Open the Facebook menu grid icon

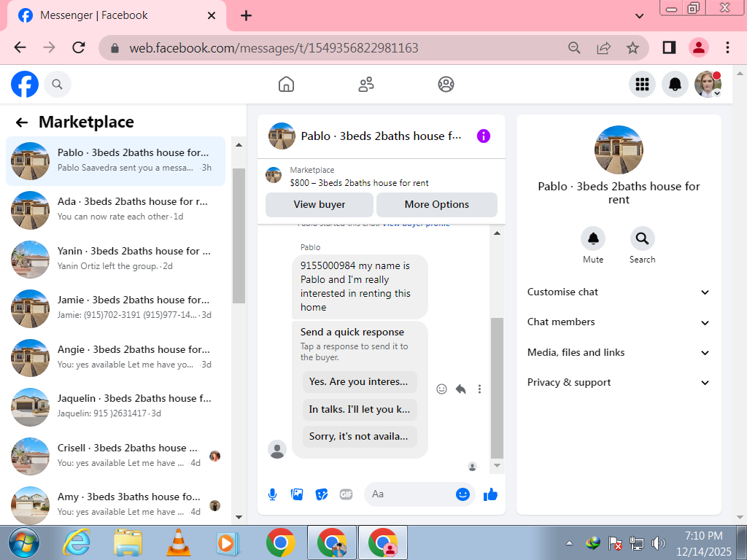(x=642, y=85)
